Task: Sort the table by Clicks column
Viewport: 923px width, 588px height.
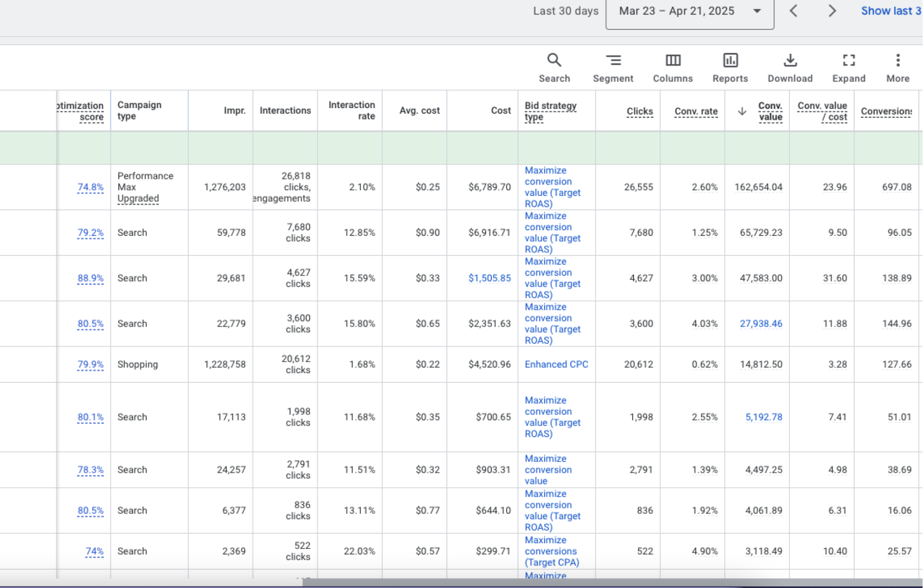Action: point(639,111)
